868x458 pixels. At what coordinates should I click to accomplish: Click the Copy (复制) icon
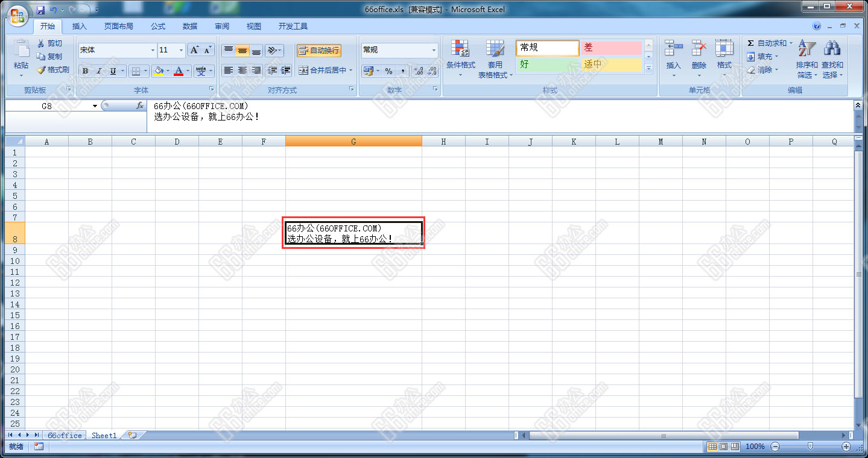(x=40, y=57)
